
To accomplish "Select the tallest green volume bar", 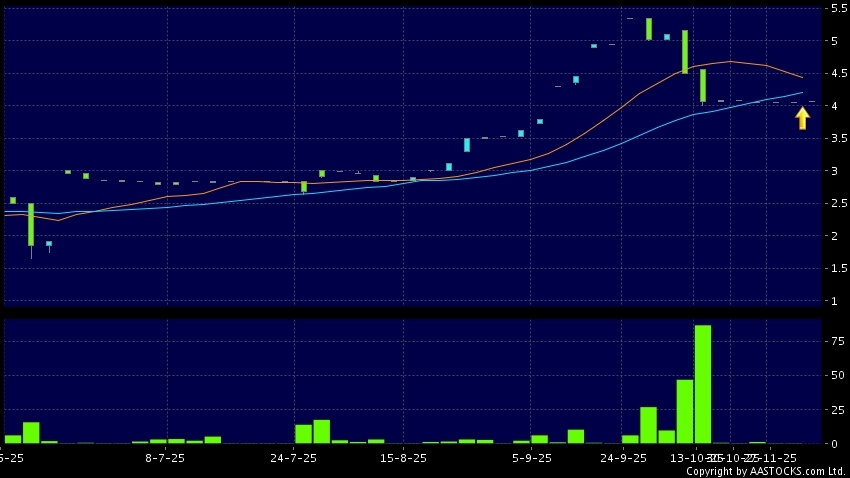I will pyautogui.click(x=703, y=384).
